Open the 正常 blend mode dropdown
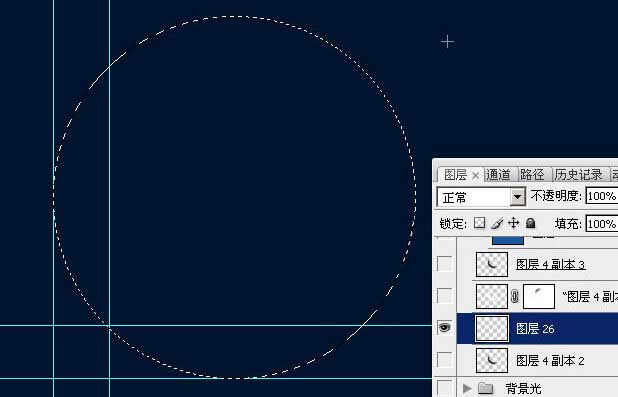 pos(517,196)
